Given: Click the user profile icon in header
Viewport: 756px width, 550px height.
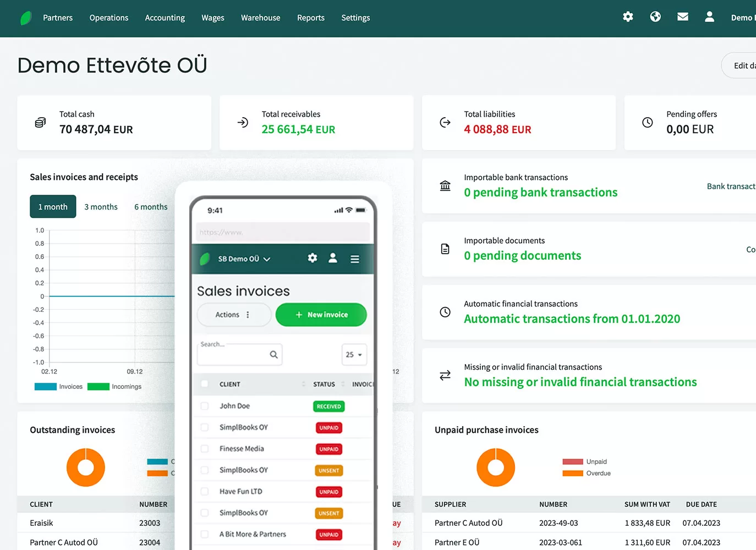Looking at the screenshot, I should pyautogui.click(x=709, y=17).
